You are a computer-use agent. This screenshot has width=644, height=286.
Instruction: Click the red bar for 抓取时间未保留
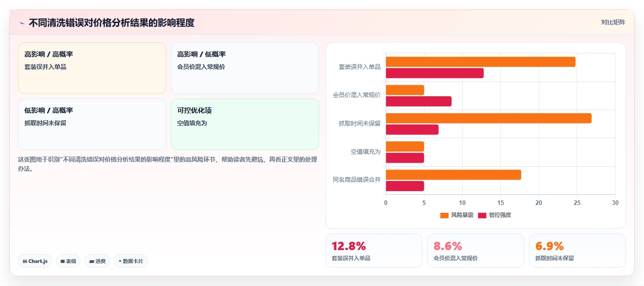click(412, 129)
